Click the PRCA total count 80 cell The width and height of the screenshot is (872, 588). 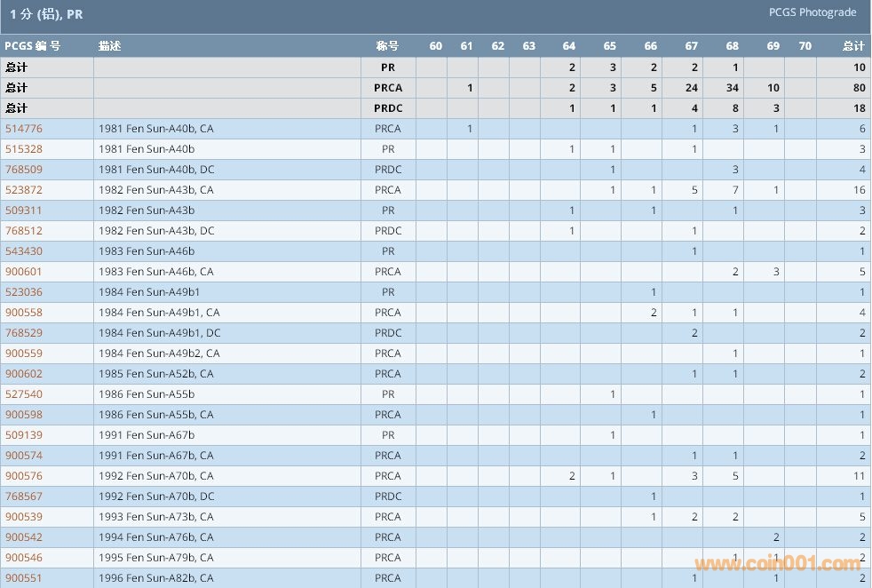859,88
